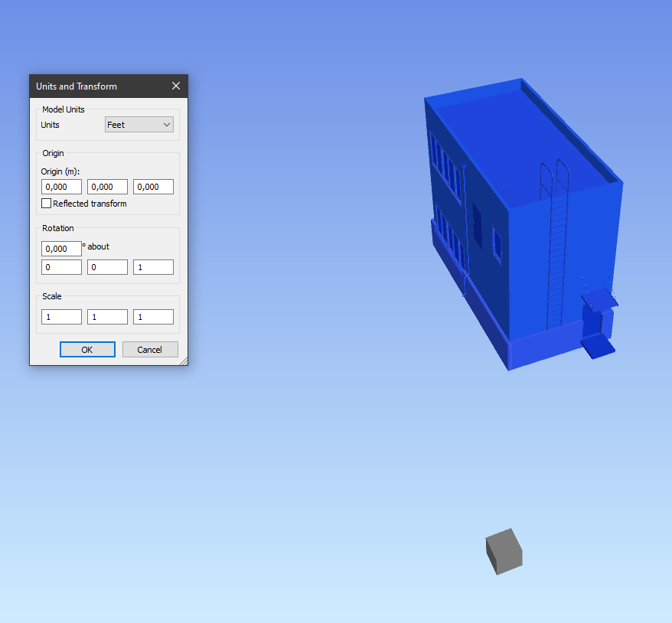This screenshot has width=672, height=623.
Task: Click the third Origin coordinate field
Action: tap(153, 187)
